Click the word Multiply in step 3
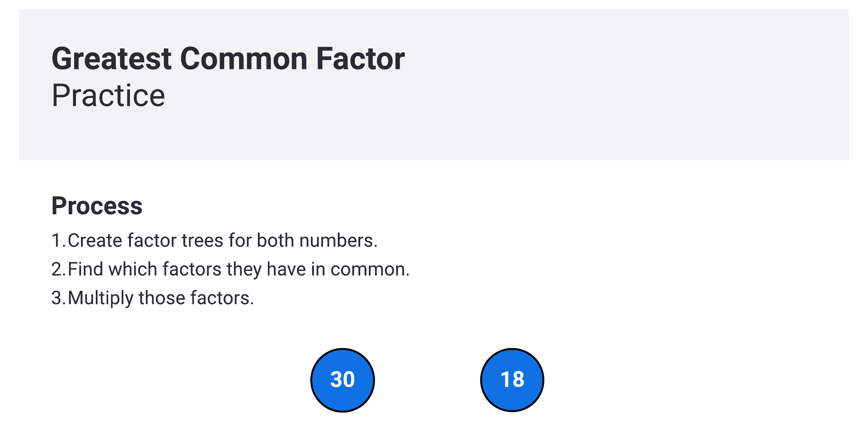Screen dimensions: 868x440 click(x=101, y=299)
